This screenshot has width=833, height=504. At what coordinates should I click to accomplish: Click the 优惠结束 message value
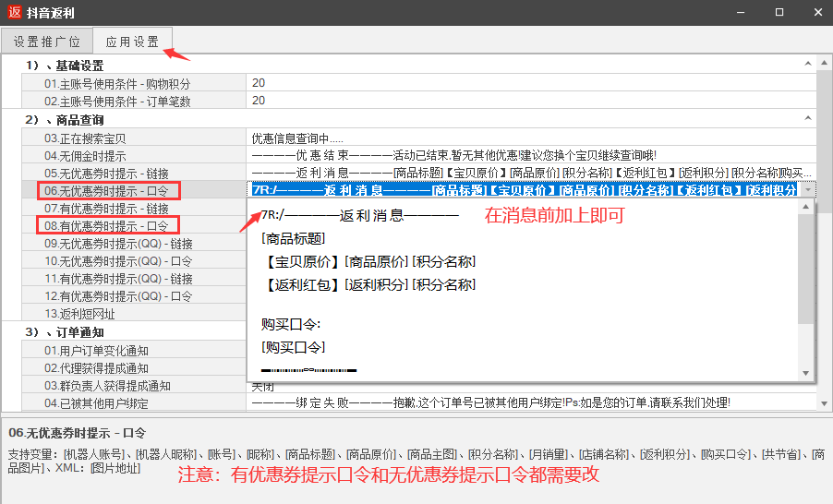531,156
